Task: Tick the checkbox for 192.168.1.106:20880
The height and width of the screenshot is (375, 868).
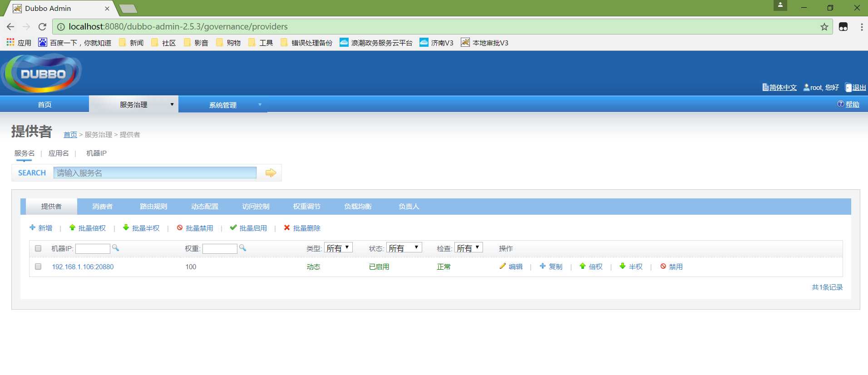Action: [x=38, y=266]
